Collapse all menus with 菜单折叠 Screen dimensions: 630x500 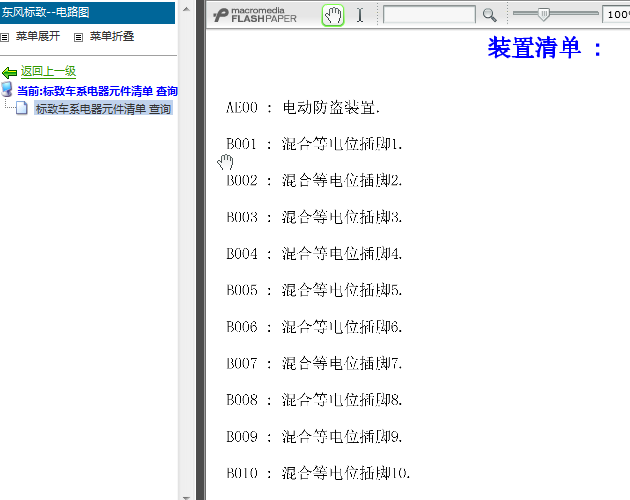pos(112,37)
